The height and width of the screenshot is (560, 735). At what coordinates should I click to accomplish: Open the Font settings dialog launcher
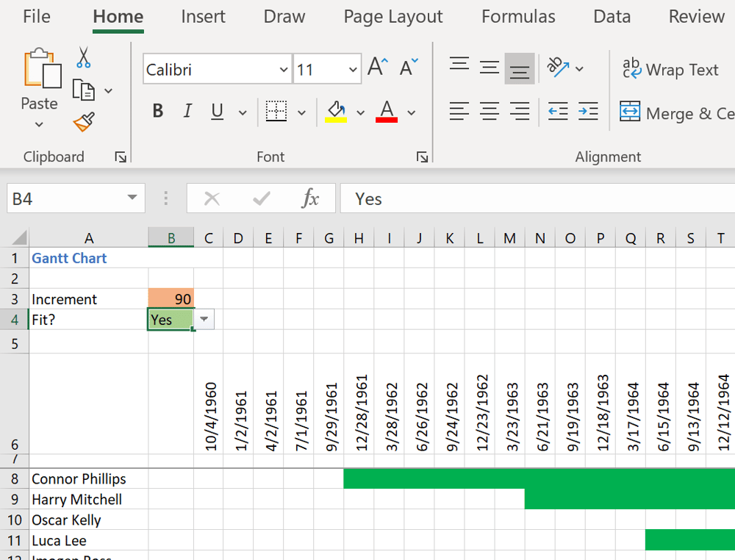(422, 157)
